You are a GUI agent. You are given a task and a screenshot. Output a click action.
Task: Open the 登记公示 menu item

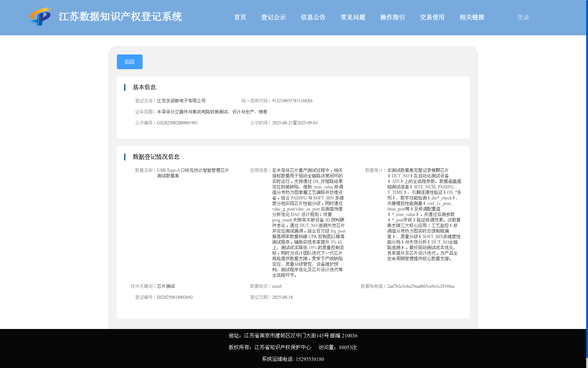point(273,17)
